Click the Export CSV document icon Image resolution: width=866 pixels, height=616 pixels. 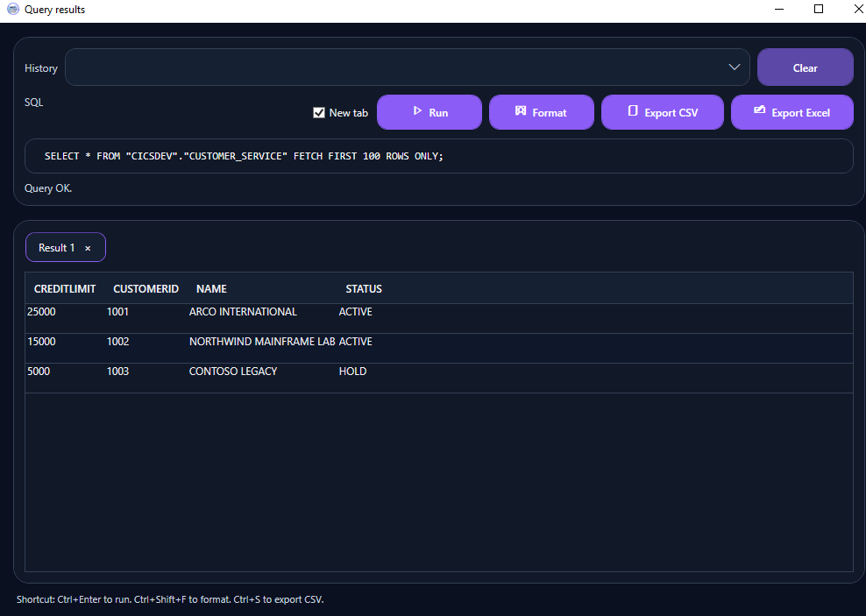coord(633,111)
